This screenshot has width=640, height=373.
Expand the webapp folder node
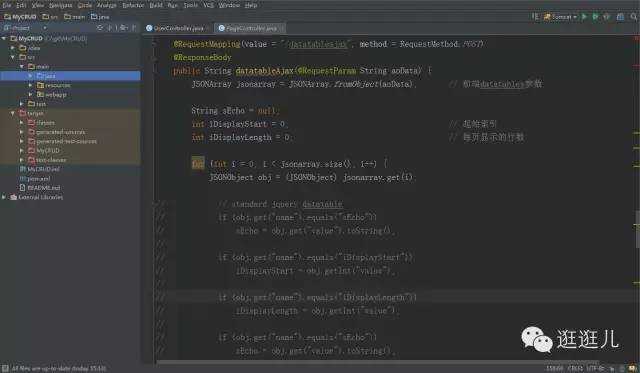[31, 95]
